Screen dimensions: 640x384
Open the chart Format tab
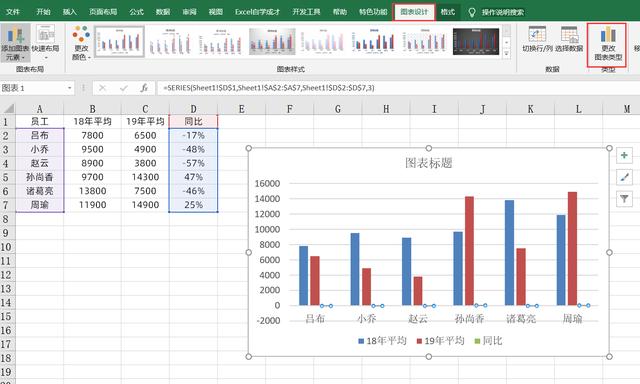pos(448,12)
